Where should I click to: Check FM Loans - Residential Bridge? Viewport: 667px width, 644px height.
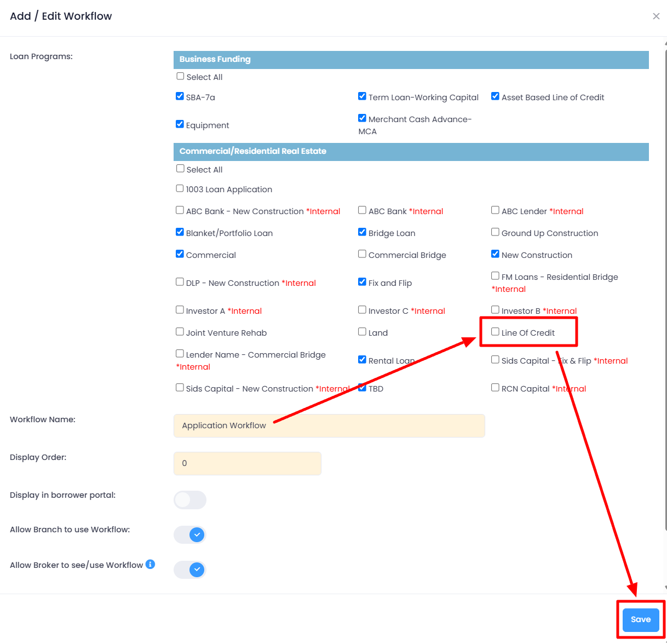tap(495, 275)
